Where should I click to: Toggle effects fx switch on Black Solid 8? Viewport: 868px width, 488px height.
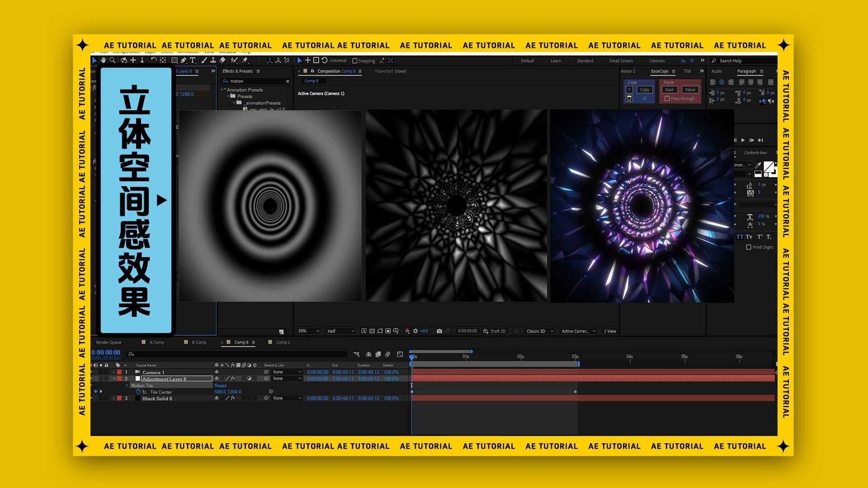tap(233, 398)
